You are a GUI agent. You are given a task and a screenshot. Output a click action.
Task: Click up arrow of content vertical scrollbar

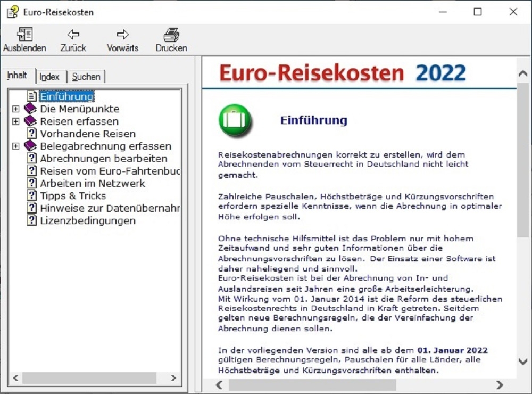pos(523,73)
